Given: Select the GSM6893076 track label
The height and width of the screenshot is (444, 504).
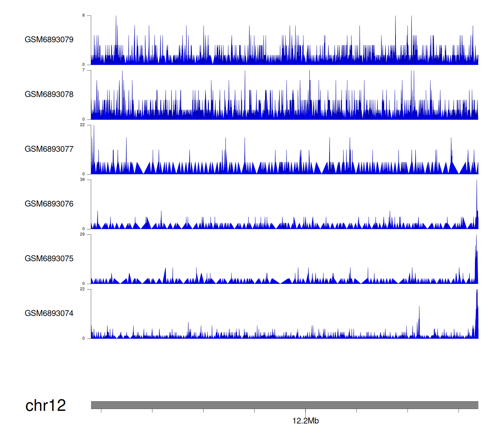Looking at the screenshot, I should tap(49, 204).
